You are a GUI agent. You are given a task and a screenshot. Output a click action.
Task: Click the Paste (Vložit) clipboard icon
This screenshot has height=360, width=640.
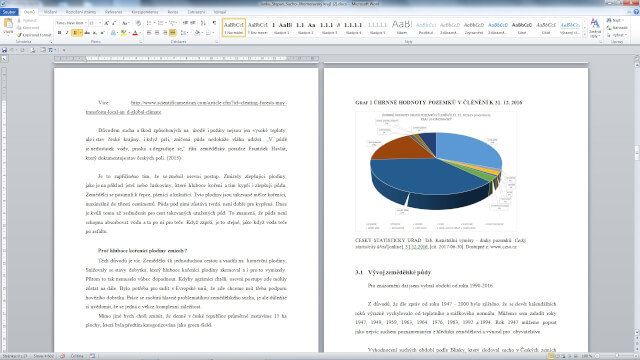point(8,25)
